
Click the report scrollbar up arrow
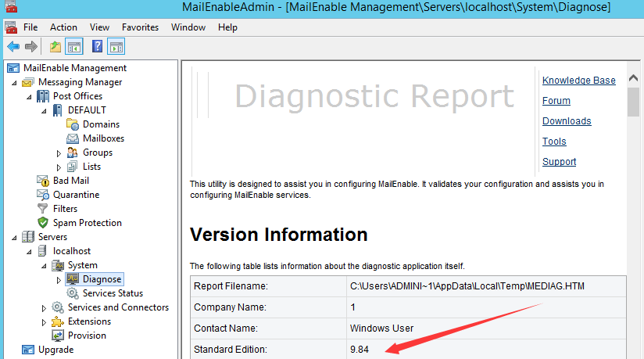(x=633, y=78)
